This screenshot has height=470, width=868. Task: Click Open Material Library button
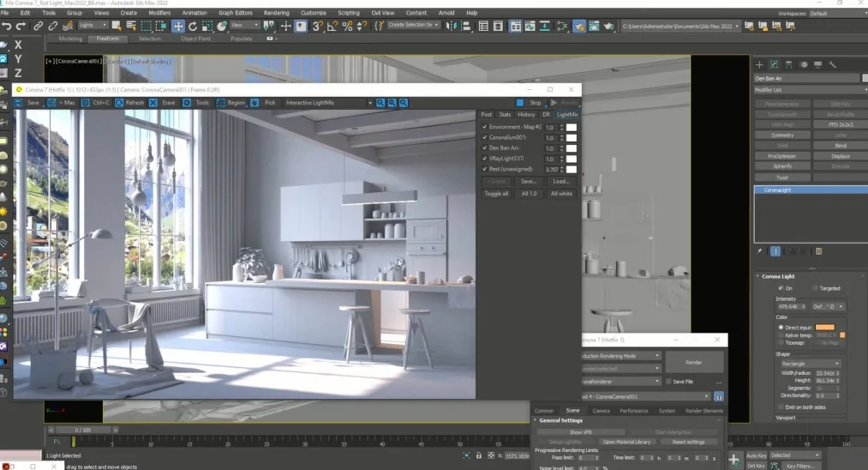tap(626, 442)
